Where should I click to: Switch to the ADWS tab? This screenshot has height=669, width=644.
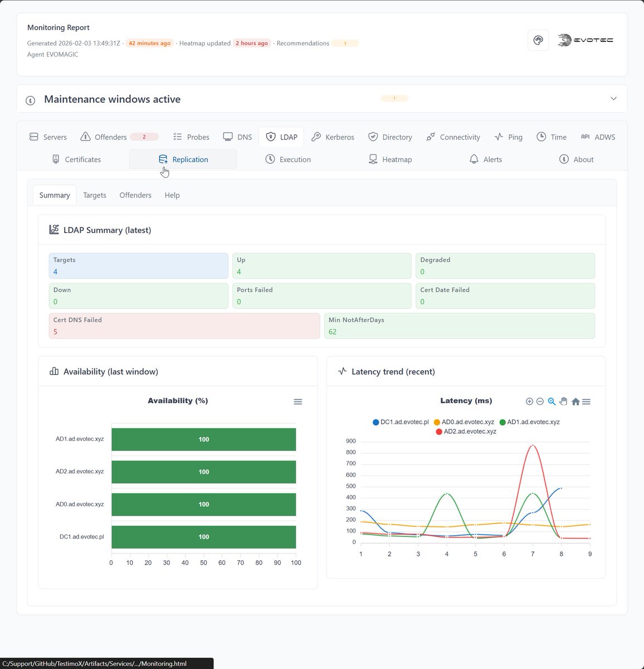tap(598, 137)
